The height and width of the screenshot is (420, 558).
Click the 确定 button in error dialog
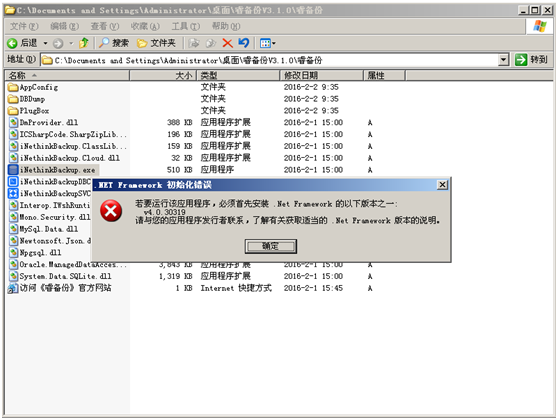tap(270, 246)
